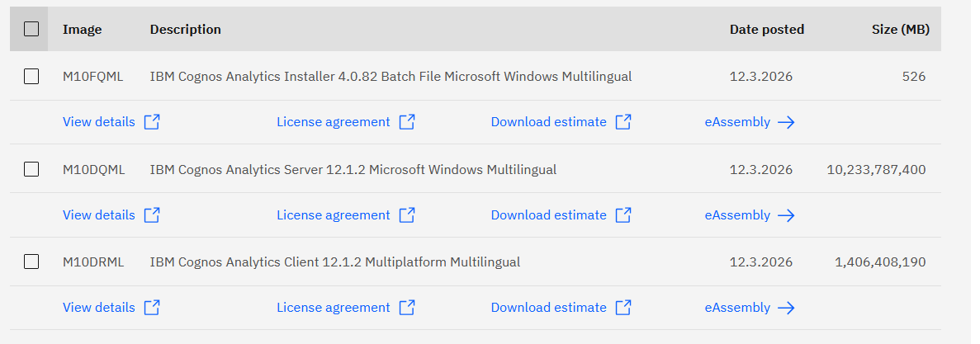
Task: Click external-link icon beside M10FQML Download estimate
Action: click(x=623, y=122)
